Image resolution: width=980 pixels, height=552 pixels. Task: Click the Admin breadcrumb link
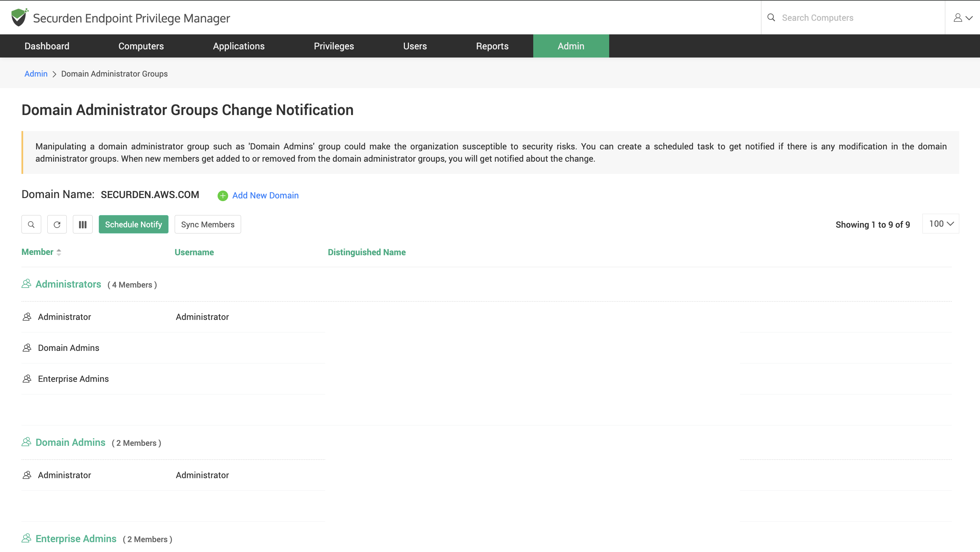36,74
